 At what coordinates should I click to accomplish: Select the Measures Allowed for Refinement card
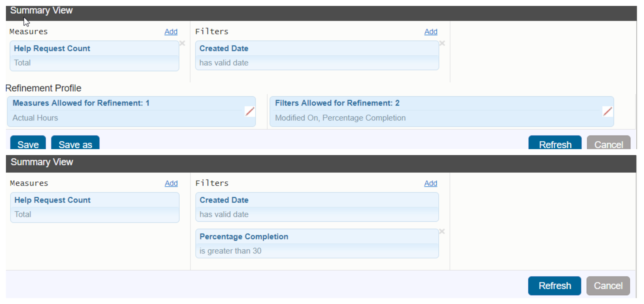(x=125, y=111)
